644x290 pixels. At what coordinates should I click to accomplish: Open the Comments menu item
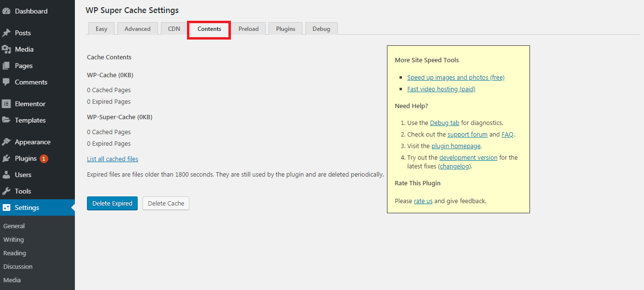click(x=37, y=82)
